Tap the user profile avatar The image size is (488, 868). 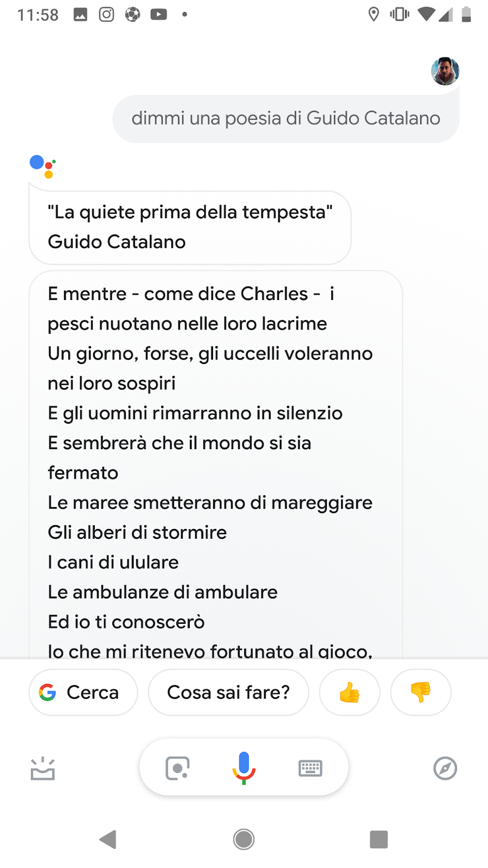pos(445,71)
